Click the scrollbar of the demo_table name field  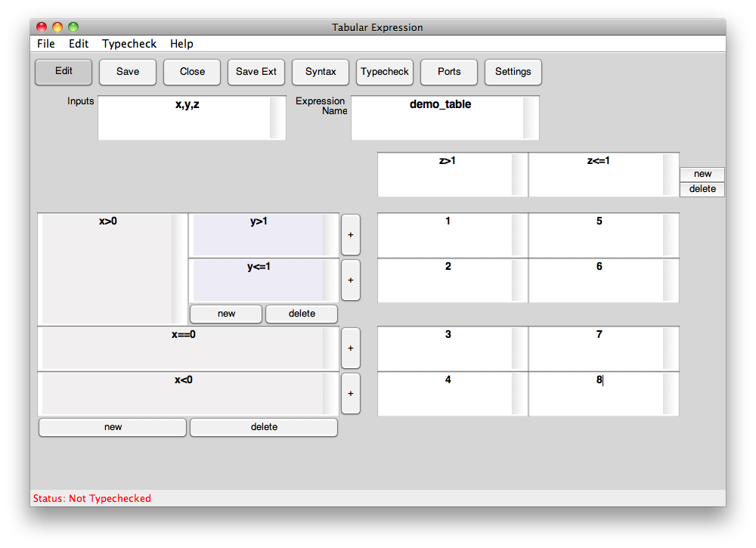[531, 117]
